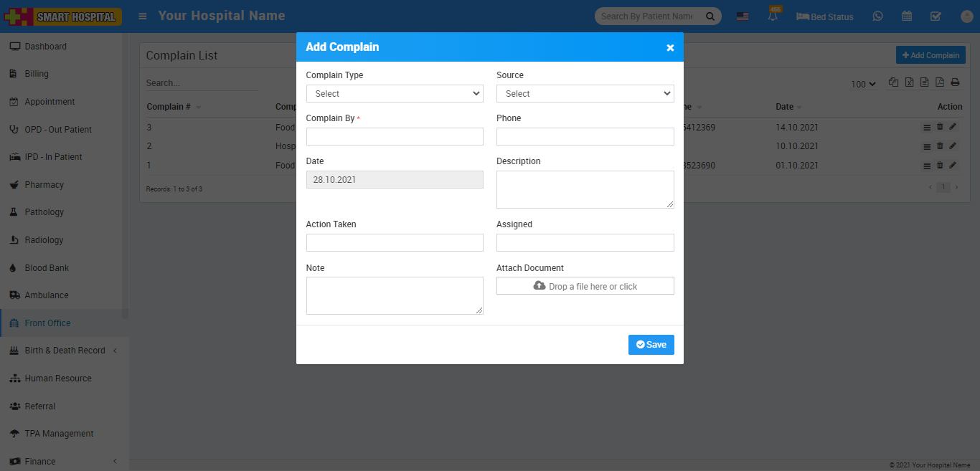The image size is (980, 471).
Task: Click the Save button
Action: (651, 345)
